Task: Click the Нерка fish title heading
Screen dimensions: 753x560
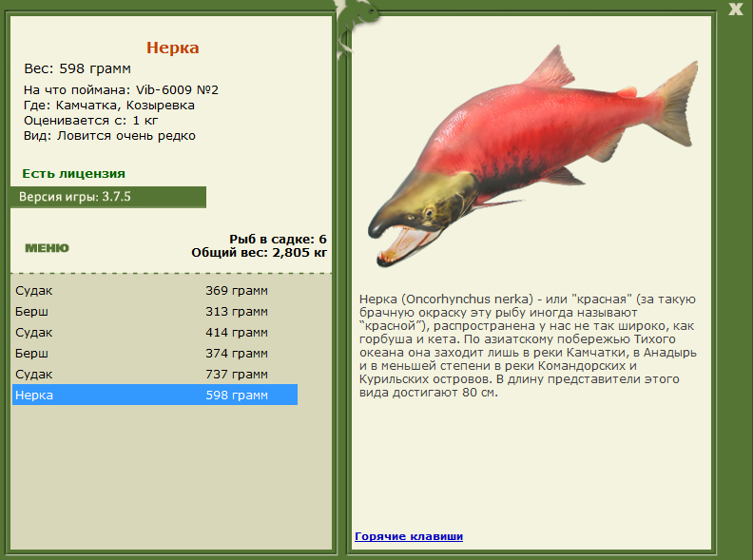Action: coord(172,48)
